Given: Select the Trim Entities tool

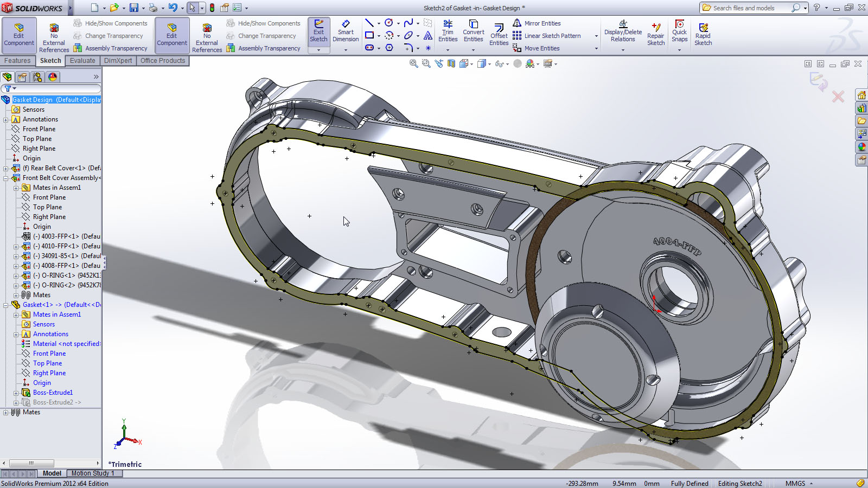Looking at the screenshot, I should 448,31.
